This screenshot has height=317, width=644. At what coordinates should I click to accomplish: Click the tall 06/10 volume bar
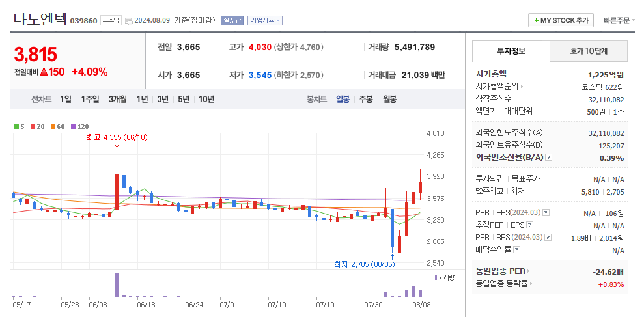click(117, 285)
